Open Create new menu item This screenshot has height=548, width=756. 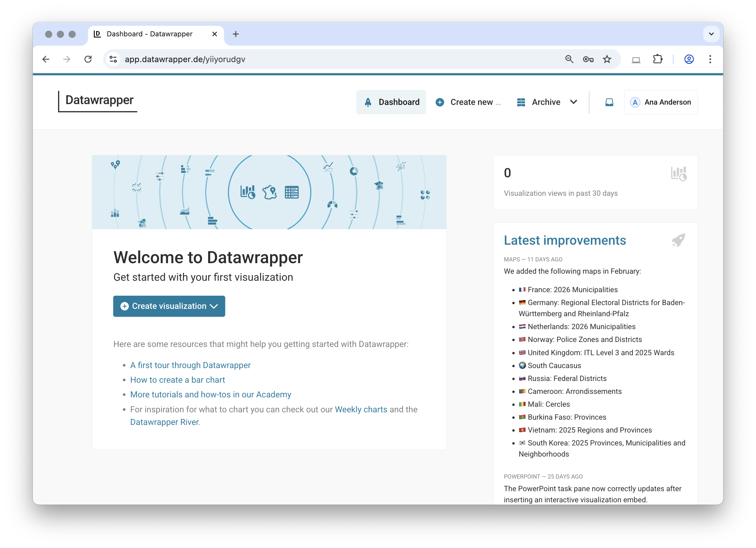pyautogui.click(x=468, y=102)
